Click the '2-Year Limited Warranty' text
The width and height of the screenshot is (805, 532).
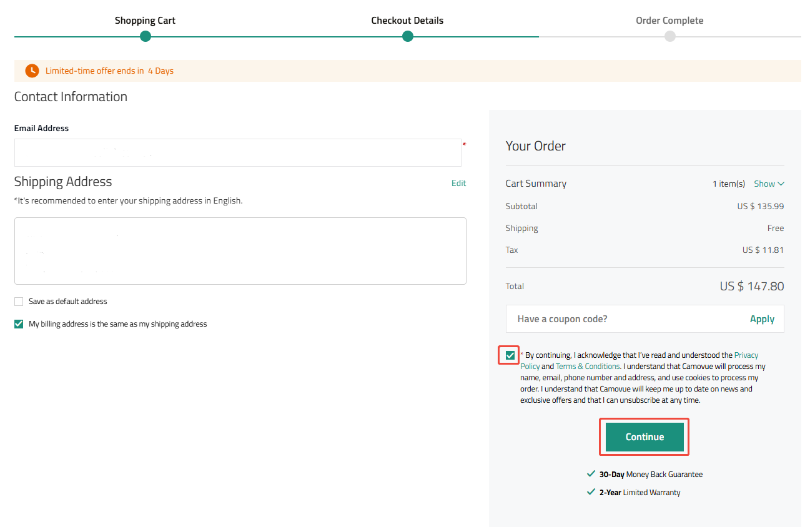click(640, 493)
